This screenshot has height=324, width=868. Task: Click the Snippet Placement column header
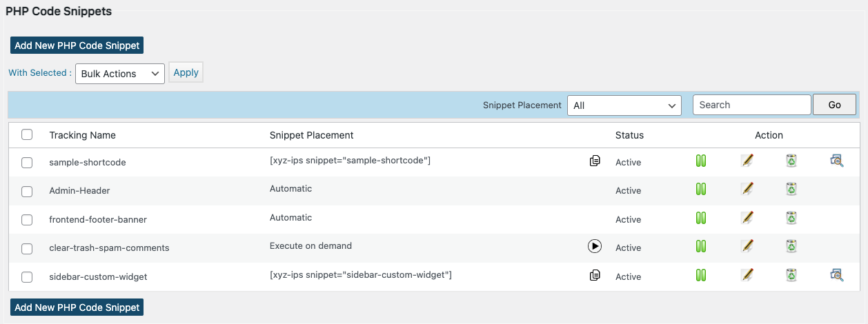(311, 135)
